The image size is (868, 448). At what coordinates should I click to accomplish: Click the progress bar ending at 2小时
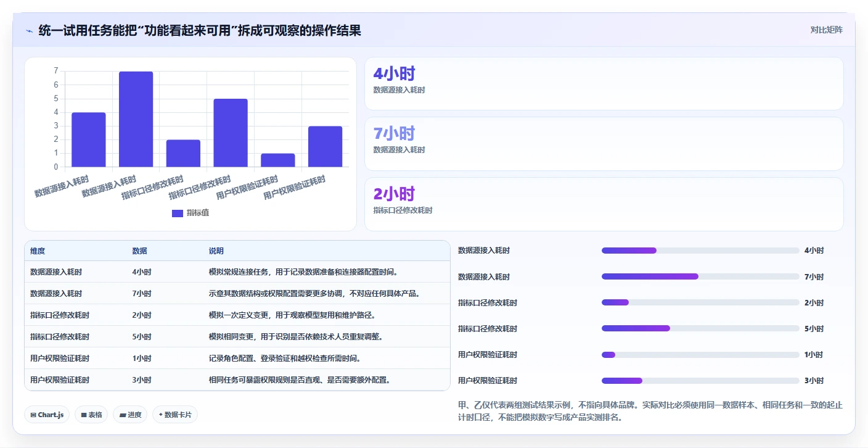pyautogui.click(x=700, y=302)
